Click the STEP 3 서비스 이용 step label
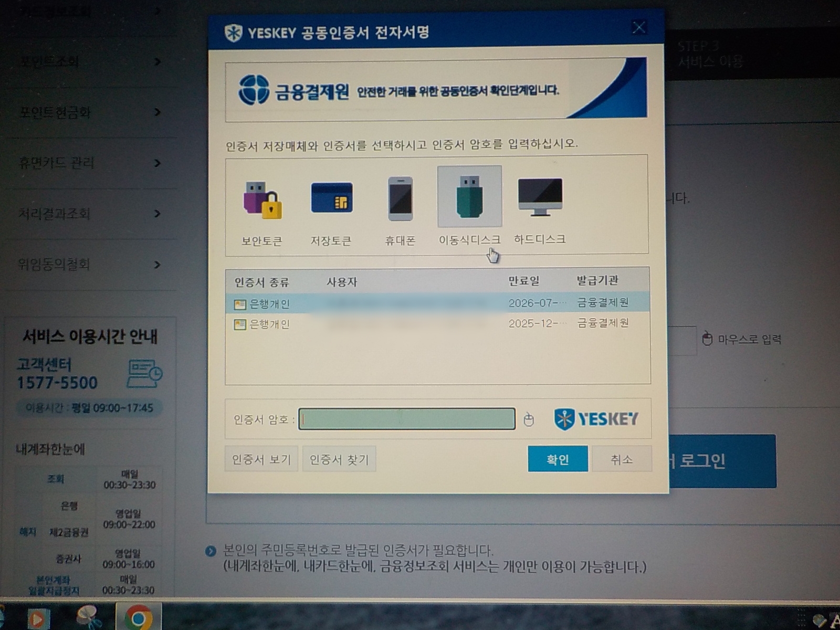 [710, 55]
